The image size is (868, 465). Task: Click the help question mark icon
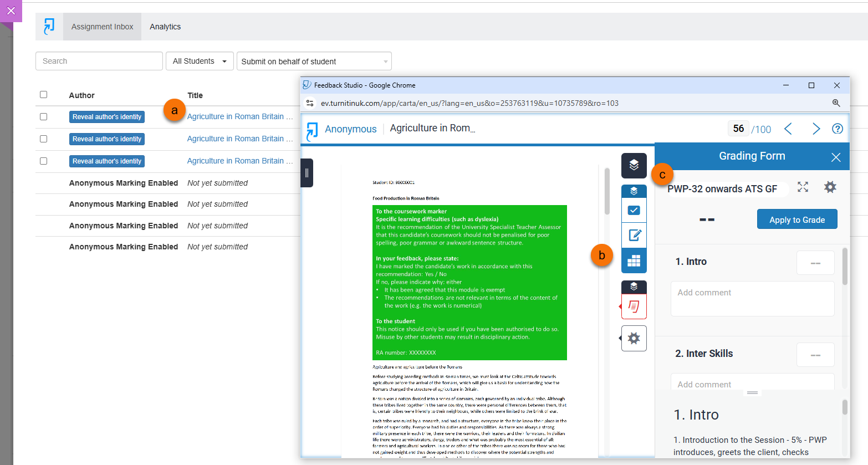pyautogui.click(x=837, y=129)
